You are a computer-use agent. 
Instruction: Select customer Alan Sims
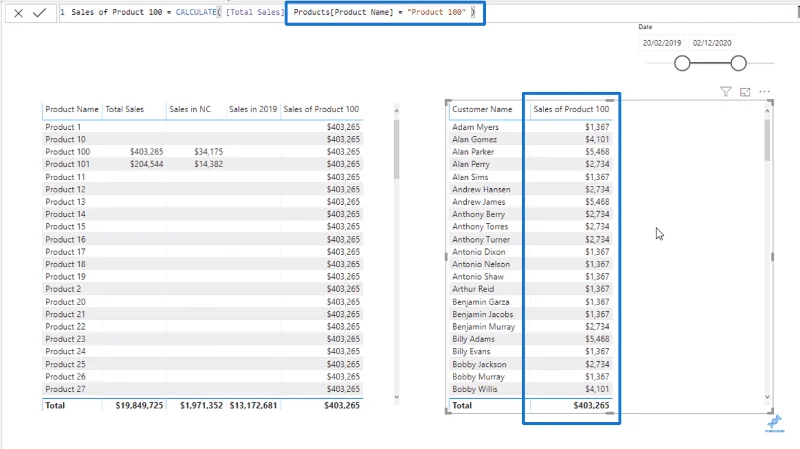470,177
